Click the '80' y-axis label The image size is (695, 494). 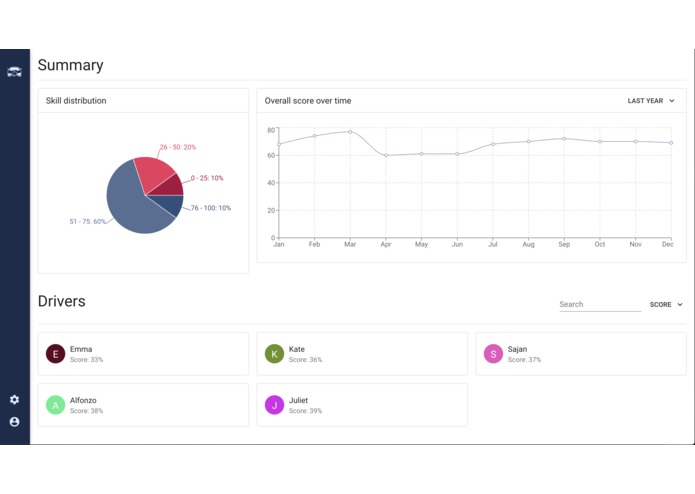(x=271, y=130)
